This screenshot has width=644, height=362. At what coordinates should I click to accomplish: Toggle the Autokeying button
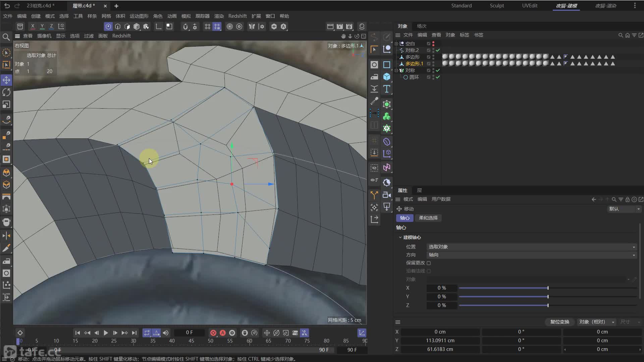point(223,333)
